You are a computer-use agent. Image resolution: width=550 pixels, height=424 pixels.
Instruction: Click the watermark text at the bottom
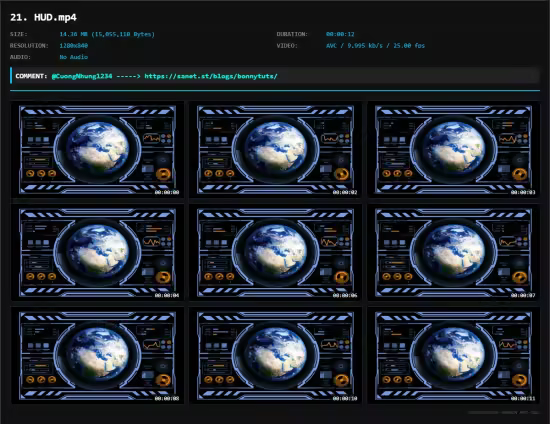pyautogui.click(x=504, y=412)
